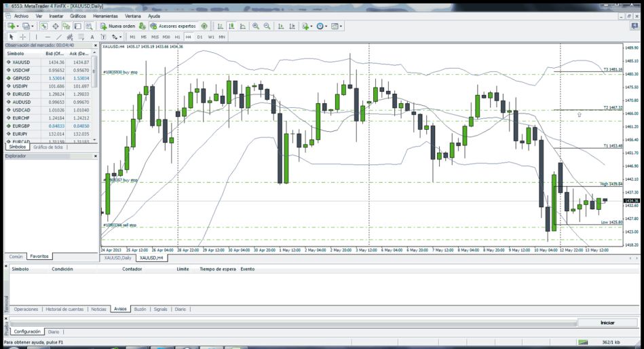Zoom out on the chart
Image resolution: width=644 pixels, height=349 pixels.
coord(267,26)
